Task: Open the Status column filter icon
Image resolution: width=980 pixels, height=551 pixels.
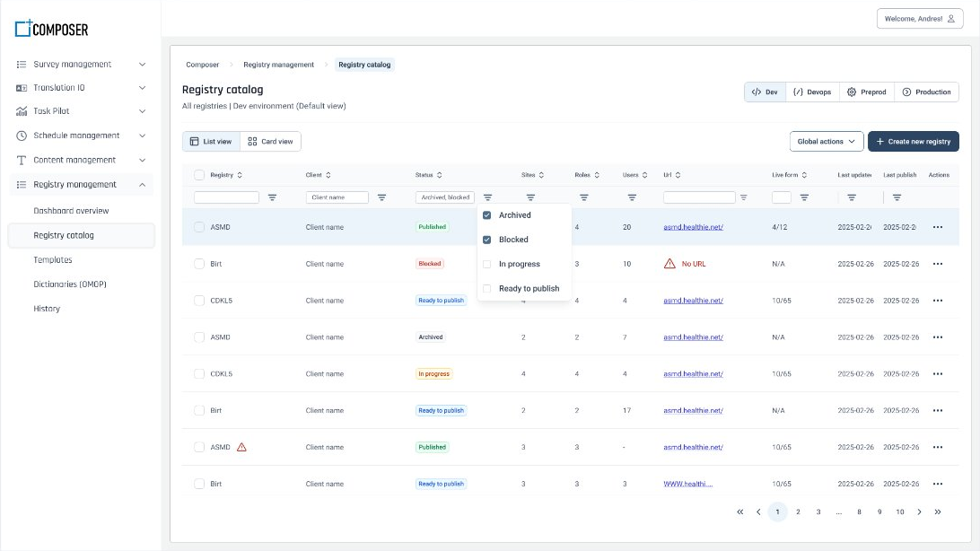Action: (x=487, y=197)
